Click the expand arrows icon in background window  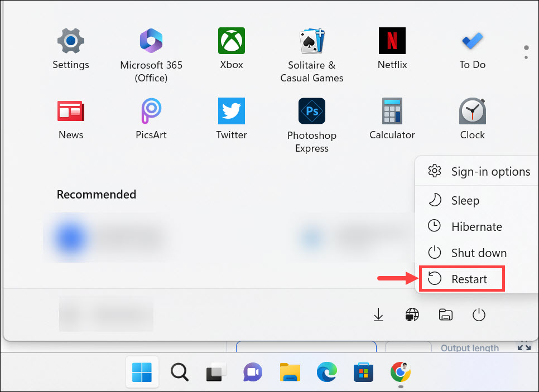[x=524, y=345]
